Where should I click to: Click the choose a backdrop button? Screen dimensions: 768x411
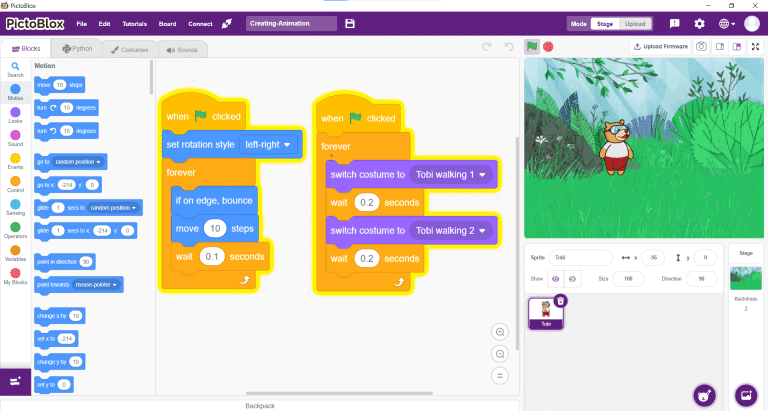point(746,395)
